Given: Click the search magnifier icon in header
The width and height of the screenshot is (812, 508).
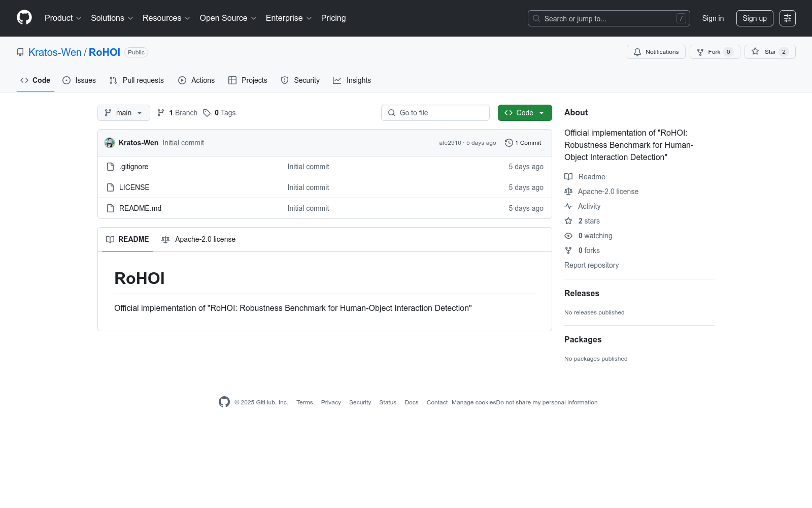Looking at the screenshot, I should point(536,18).
